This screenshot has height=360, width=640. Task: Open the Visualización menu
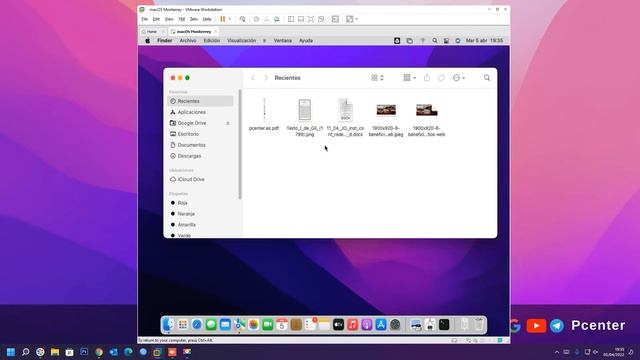pos(241,40)
